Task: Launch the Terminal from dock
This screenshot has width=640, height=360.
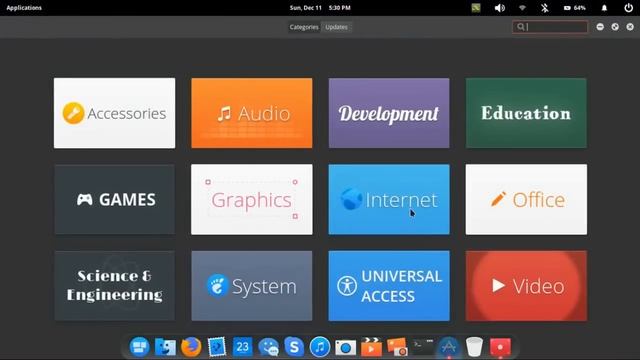Action: [423, 347]
